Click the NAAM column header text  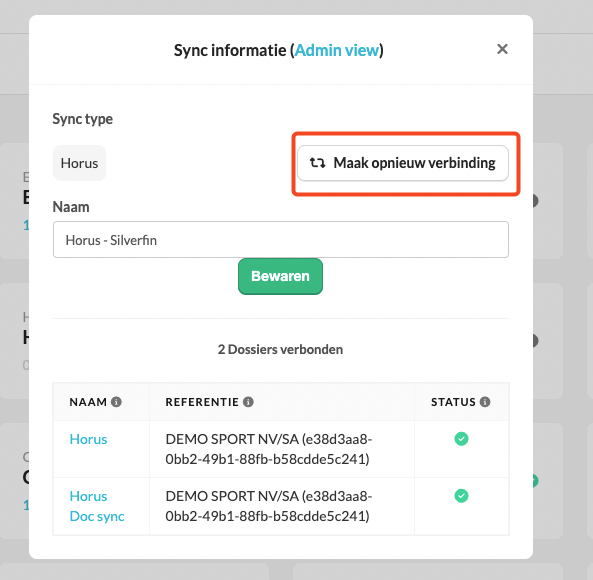coord(88,402)
